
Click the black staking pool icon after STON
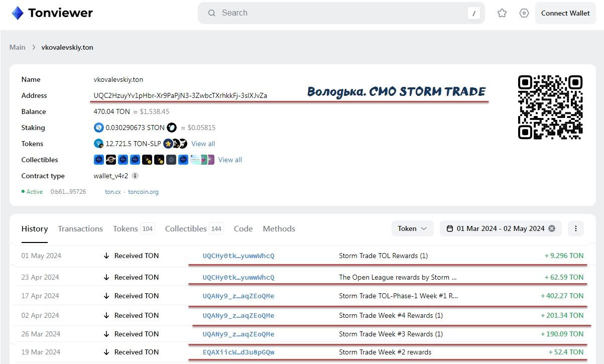tap(172, 128)
